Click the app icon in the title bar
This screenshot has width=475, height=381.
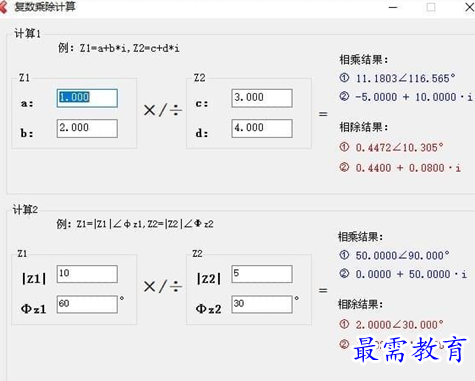(x=3, y=7)
